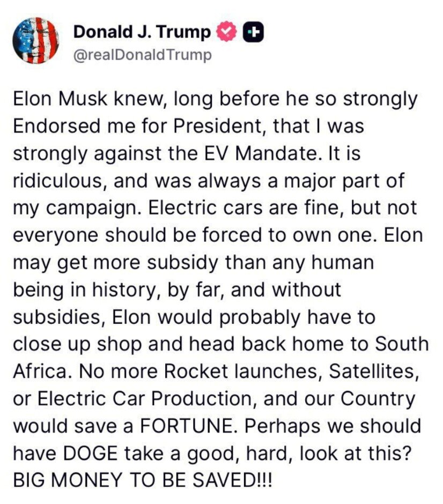Click the words "Elon Musk knew" in the post
The image size is (443, 504).
pyautogui.click(x=69, y=99)
